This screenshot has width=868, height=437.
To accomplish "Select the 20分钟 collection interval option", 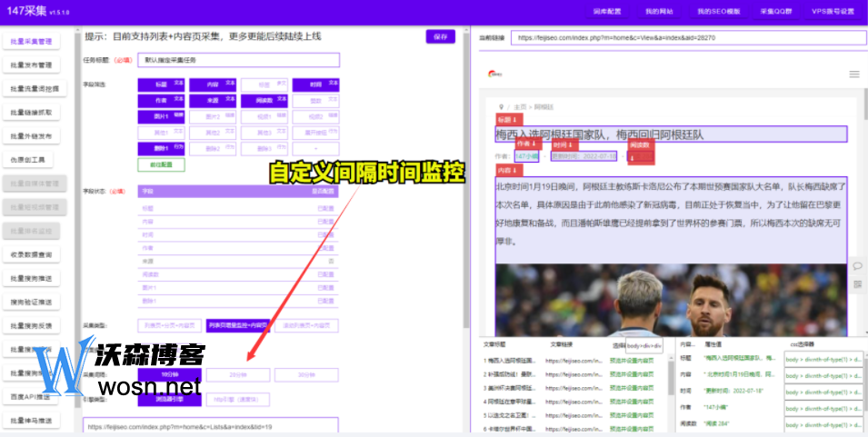I will (237, 374).
